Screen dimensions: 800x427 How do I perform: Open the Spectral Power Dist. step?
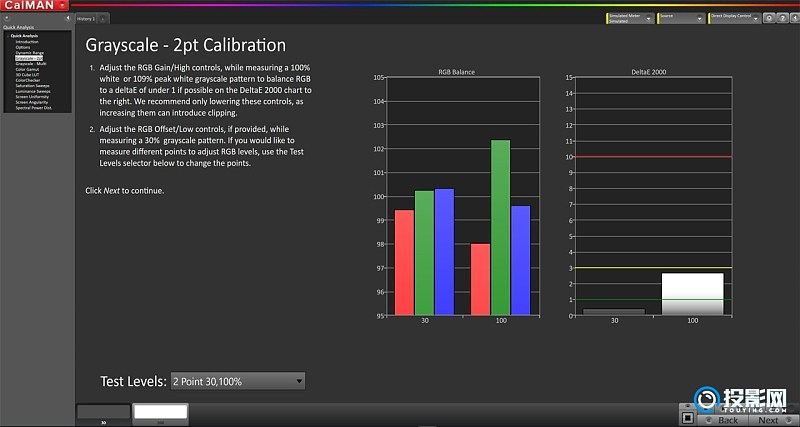34,108
